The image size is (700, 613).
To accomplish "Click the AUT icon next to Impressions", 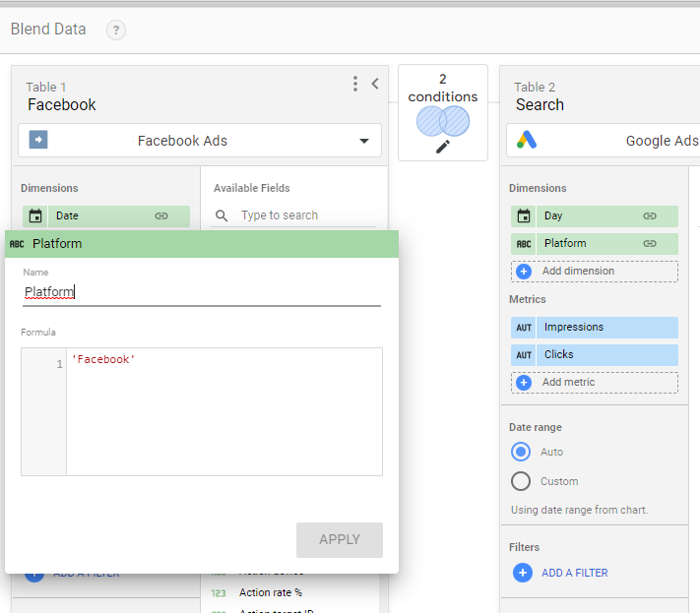I will pyautogui.click(x=524, y=328).
